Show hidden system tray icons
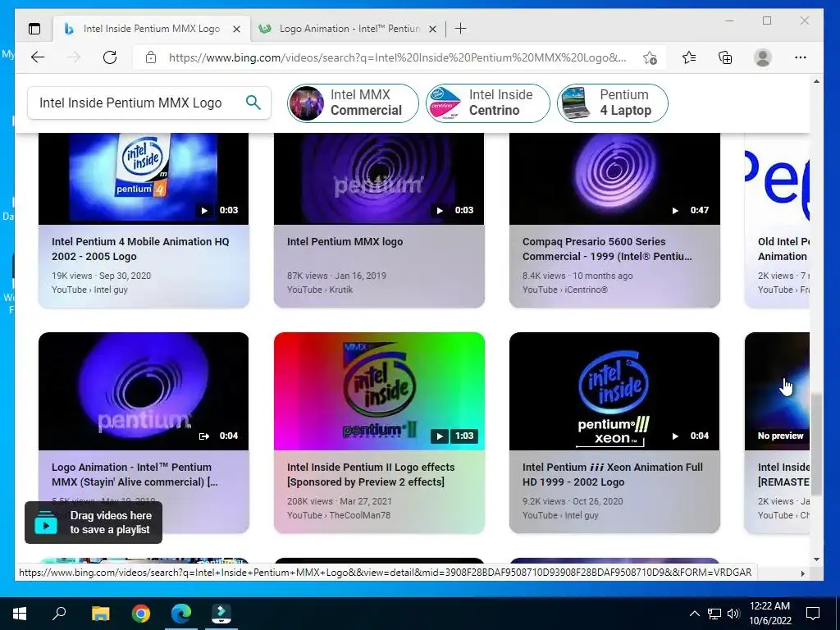 pyautogui.click(x=694, y=614)
